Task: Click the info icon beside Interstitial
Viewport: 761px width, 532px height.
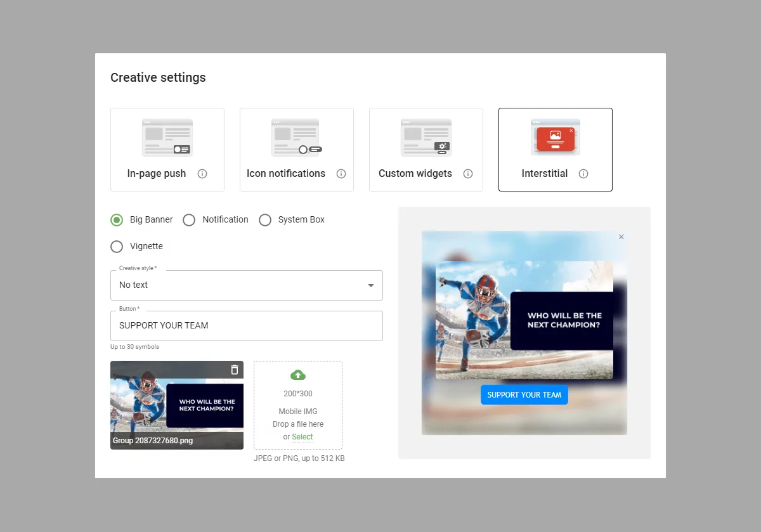Action: coord(583,174)
